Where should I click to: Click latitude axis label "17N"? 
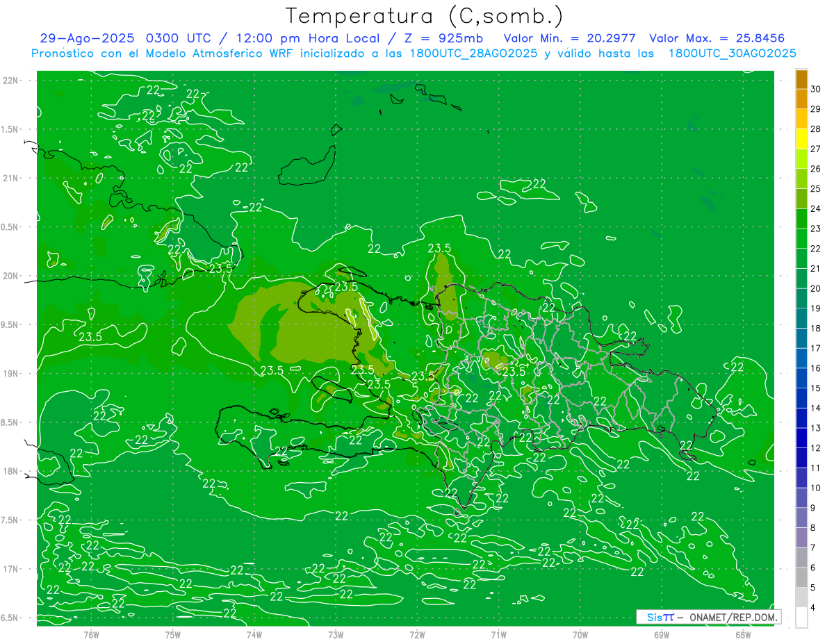click(x=11, y=569)
